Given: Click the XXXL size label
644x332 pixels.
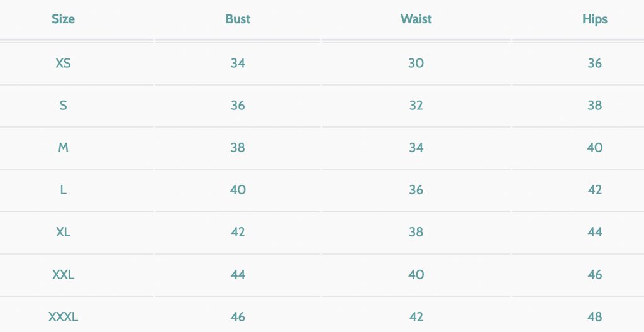Looking at the screenshot, I should tap(63, 317).
